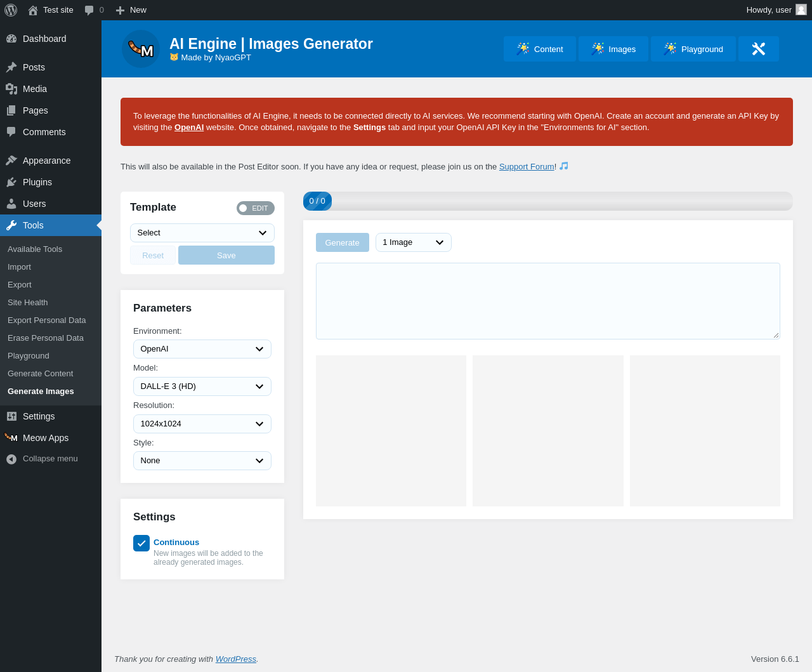Toggle the Template EDIT switch

pos(256,208)
